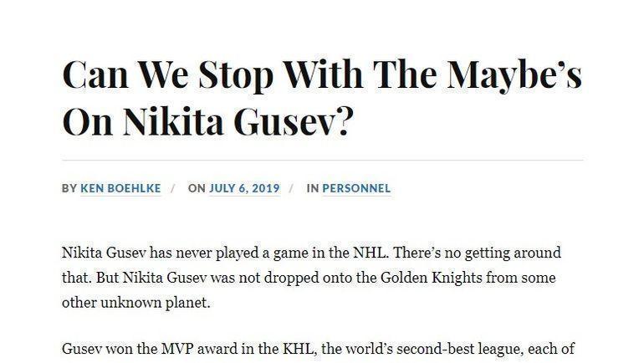Click the "BY" label before the author name

[x=69, y=188]
